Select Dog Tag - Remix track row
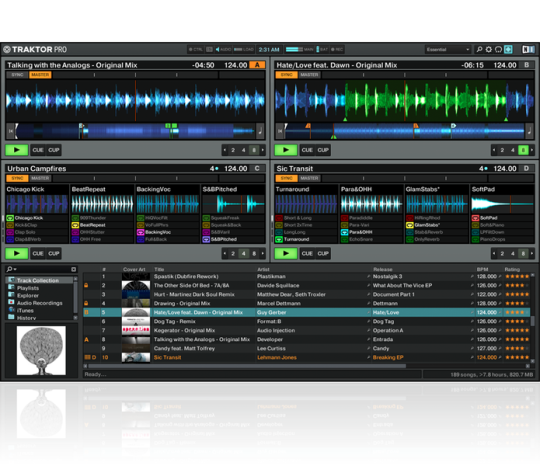The height and width of the screenshot is (466, 540). point(307,321)
